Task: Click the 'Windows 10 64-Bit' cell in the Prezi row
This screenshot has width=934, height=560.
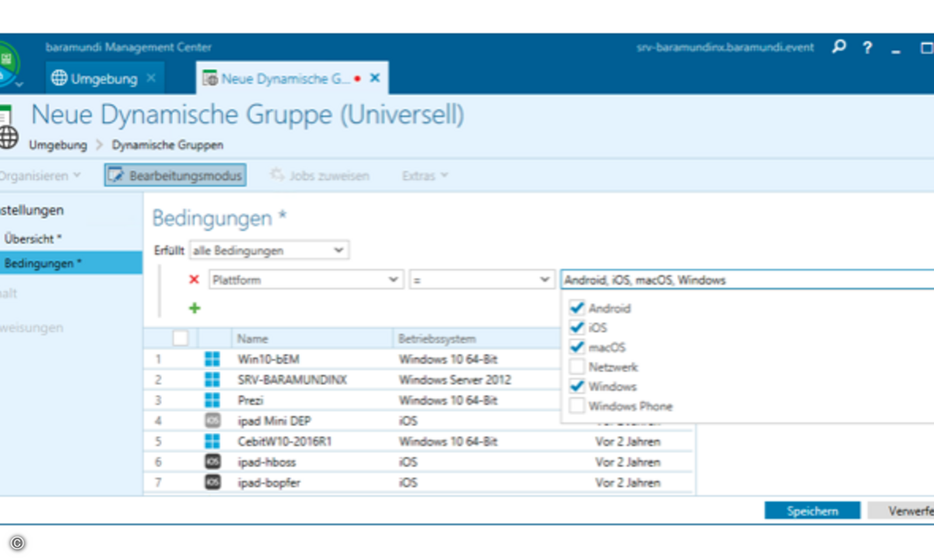Action: 448,401
